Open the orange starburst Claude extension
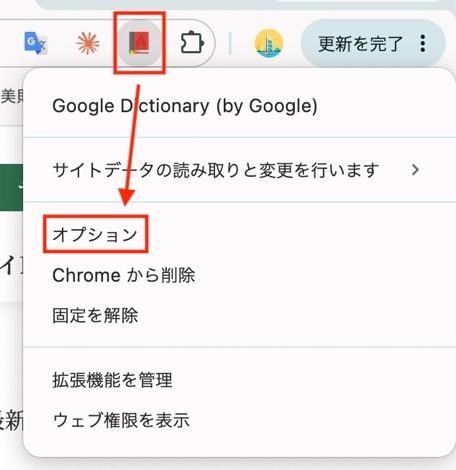 (x=88, y=43)
